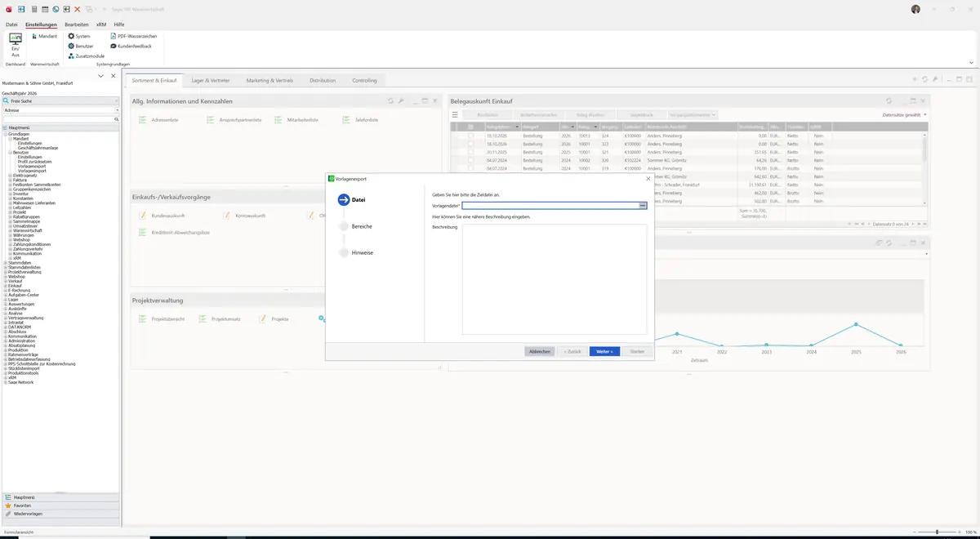Open Kundenfeedback from the ribbon

click(131, 46)
